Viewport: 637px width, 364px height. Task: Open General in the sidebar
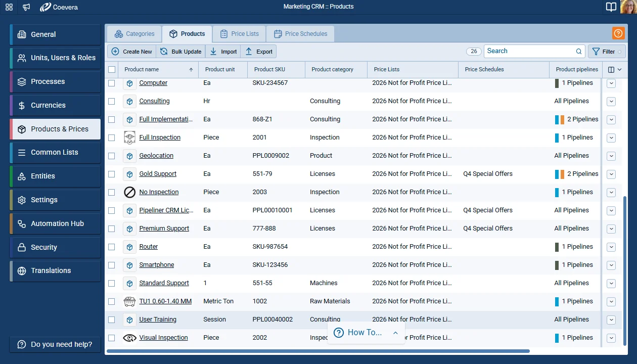(x=55, y=34)
